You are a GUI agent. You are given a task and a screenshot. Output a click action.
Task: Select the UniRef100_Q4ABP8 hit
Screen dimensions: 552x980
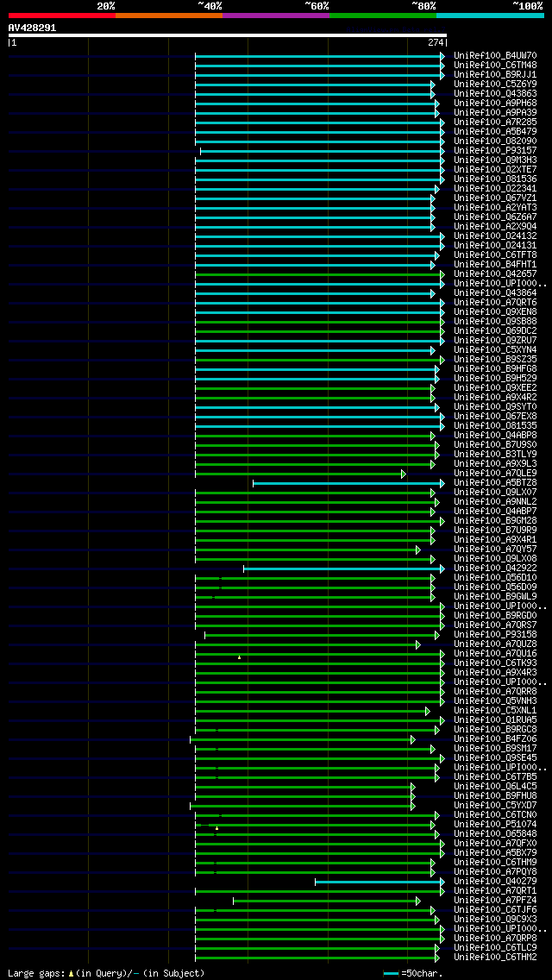[495, 436]
